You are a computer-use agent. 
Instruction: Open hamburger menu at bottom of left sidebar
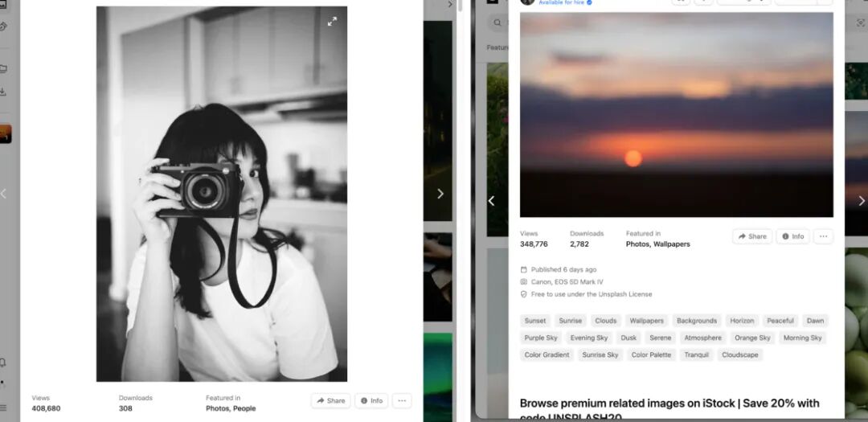(3, 408)
